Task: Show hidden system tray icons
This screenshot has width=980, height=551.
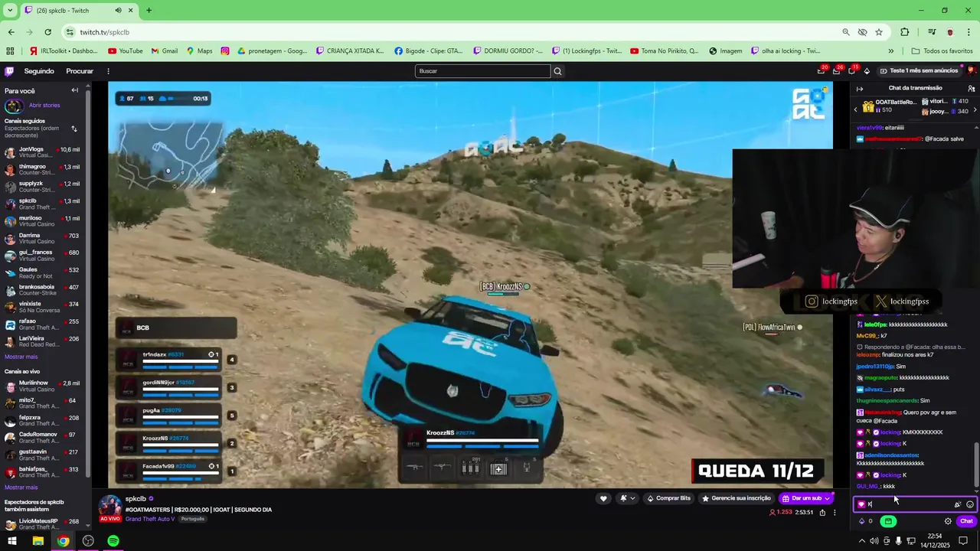Action: pyautogui.click(x=861, y=541)
